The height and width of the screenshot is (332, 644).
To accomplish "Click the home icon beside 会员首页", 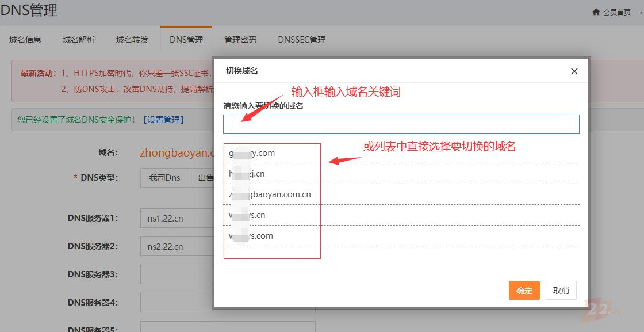I will [x=596, y=12].
